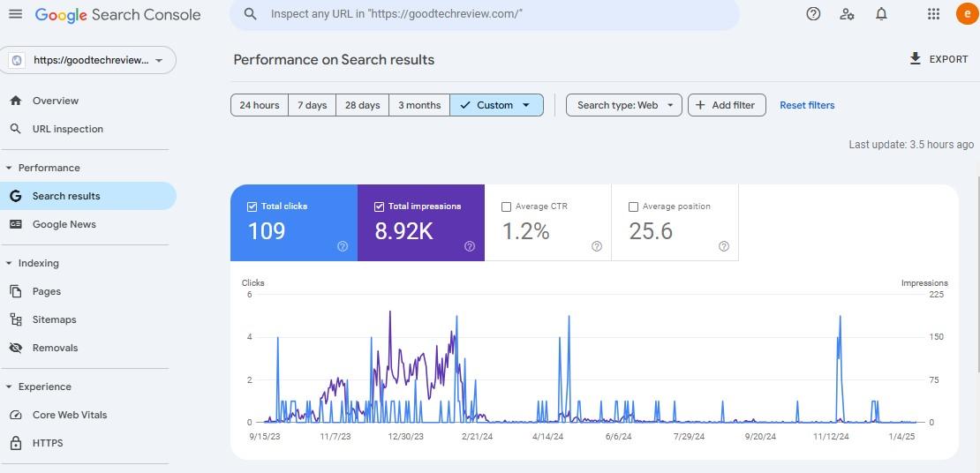Open Google News report label
This screenshot has width=980, height=473.
[64, 224]
